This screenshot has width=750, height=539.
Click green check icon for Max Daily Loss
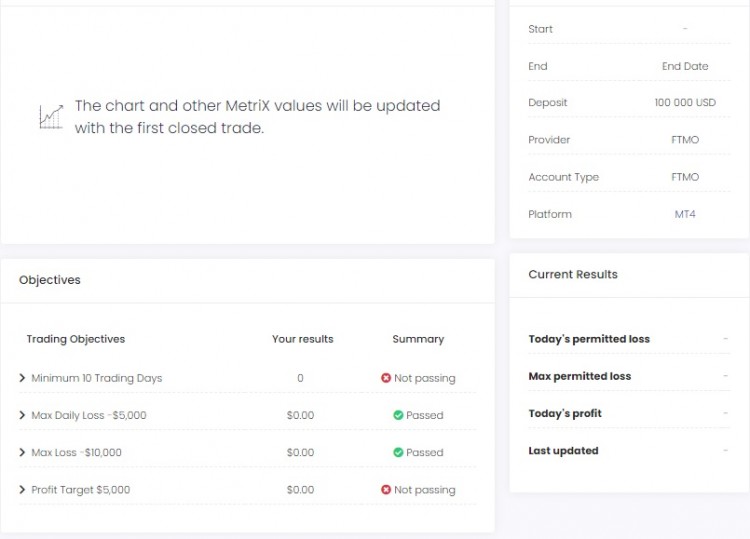(398, 415)
